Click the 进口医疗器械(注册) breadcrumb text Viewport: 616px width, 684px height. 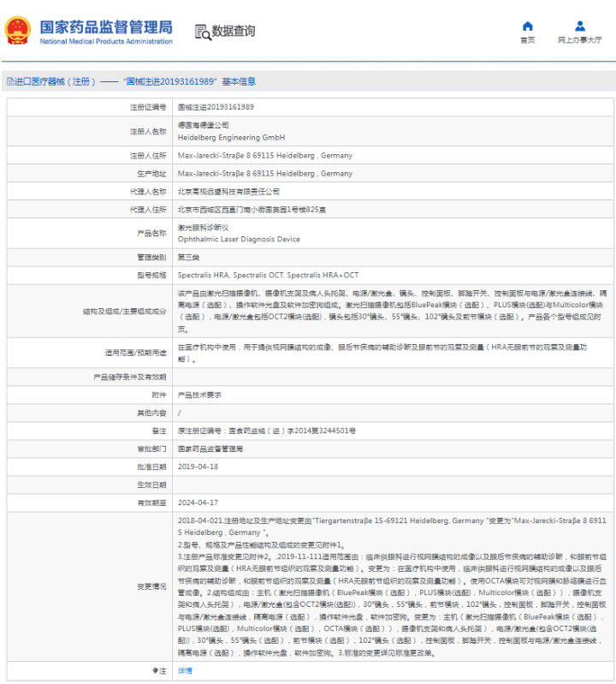click(x=55, y=81)
